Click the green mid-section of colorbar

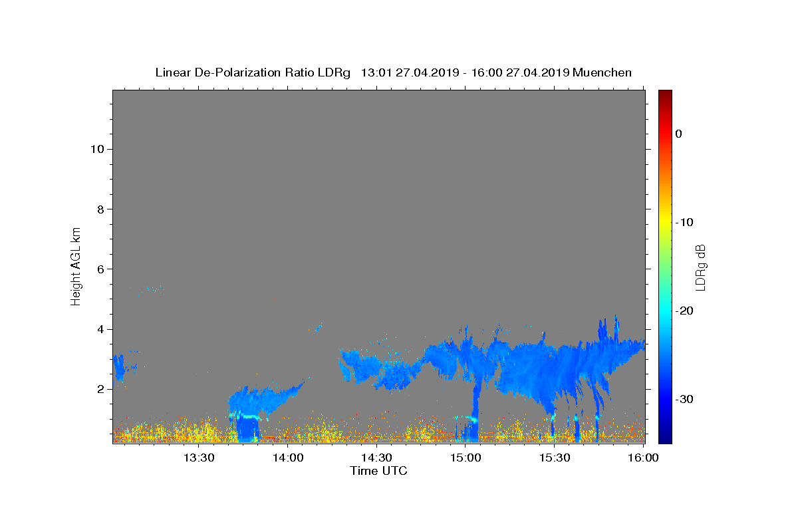[x=665, y=266]
